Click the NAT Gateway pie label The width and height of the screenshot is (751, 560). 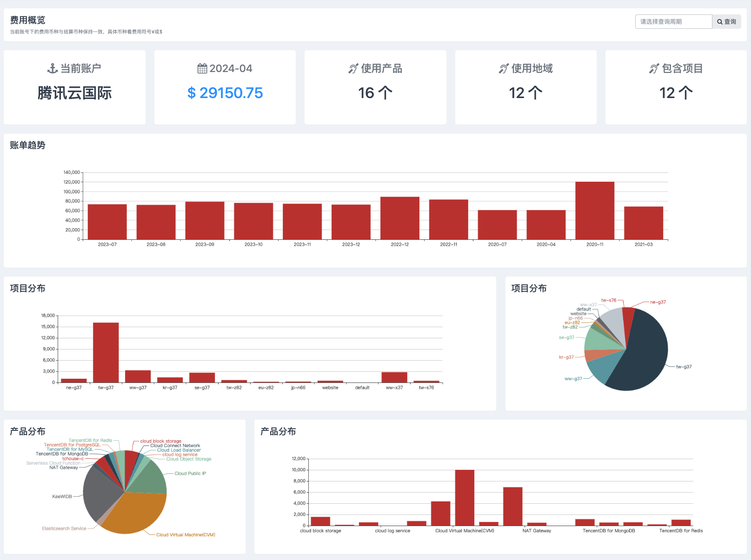tap(64, 468)
